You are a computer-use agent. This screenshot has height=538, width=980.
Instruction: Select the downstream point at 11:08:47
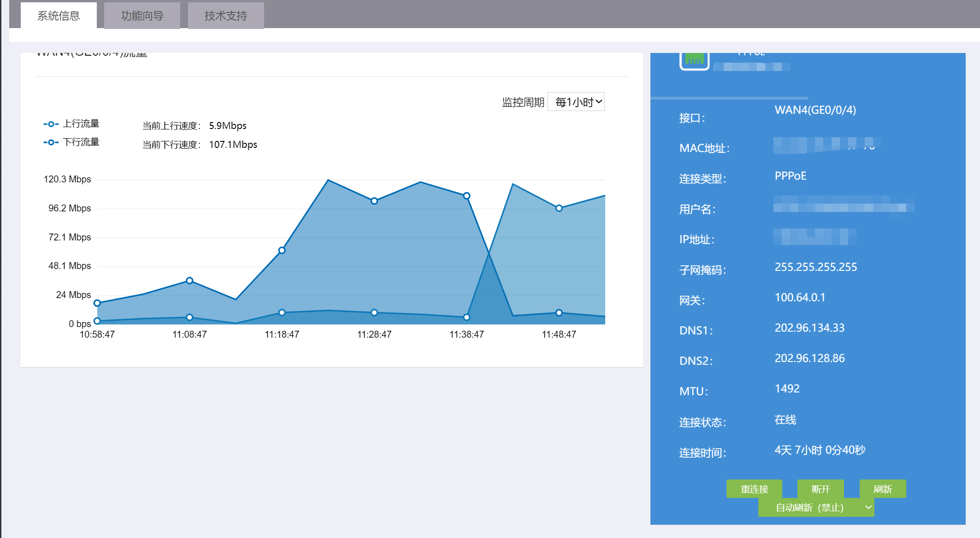point(189,281)
